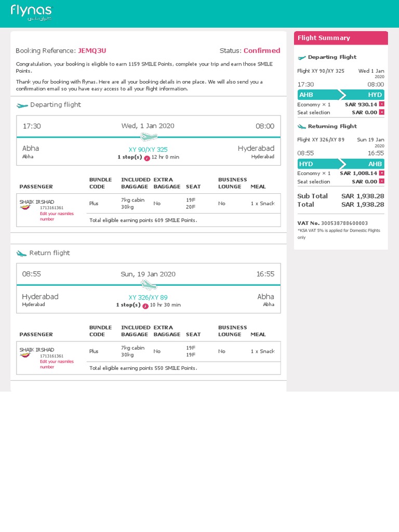Screen dimensions: 399x532
Task: Click departing flight number XY 90/XY 325
Action: coord(148,150)
